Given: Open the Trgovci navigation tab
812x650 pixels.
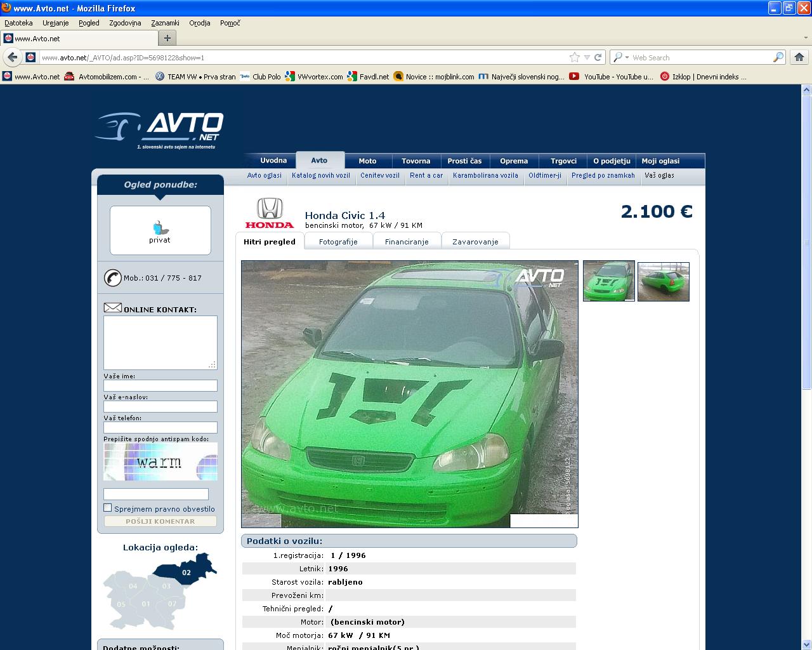Looking at the screenshot, I should pos(563,161).
